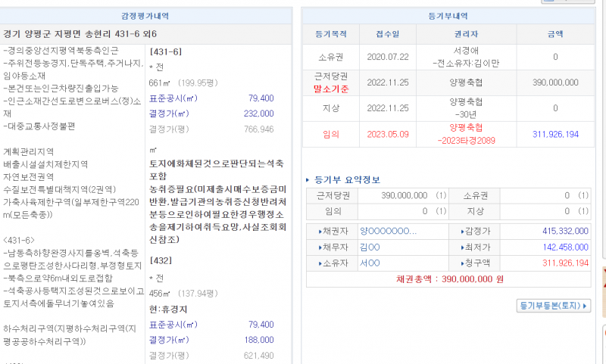Click the 임의 claim amount 311,926,194

point(555,134)
